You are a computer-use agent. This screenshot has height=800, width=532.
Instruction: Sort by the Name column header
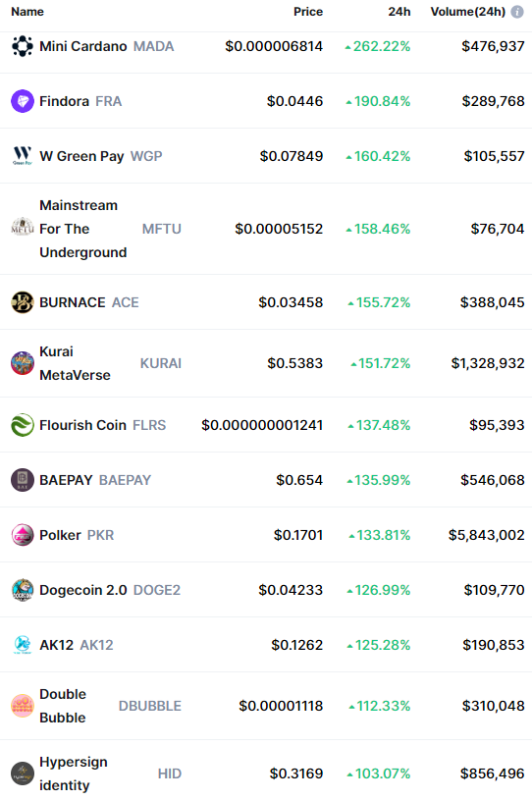(x=27, y=12)
